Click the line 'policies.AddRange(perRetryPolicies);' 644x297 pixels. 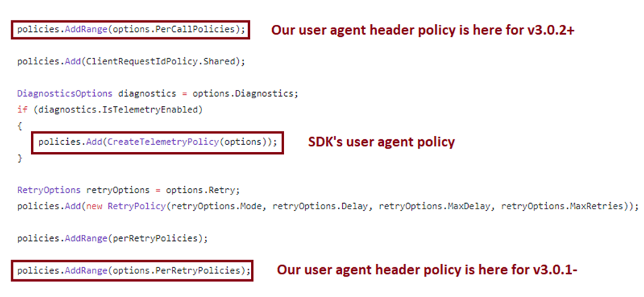click(x=112, y=238)
